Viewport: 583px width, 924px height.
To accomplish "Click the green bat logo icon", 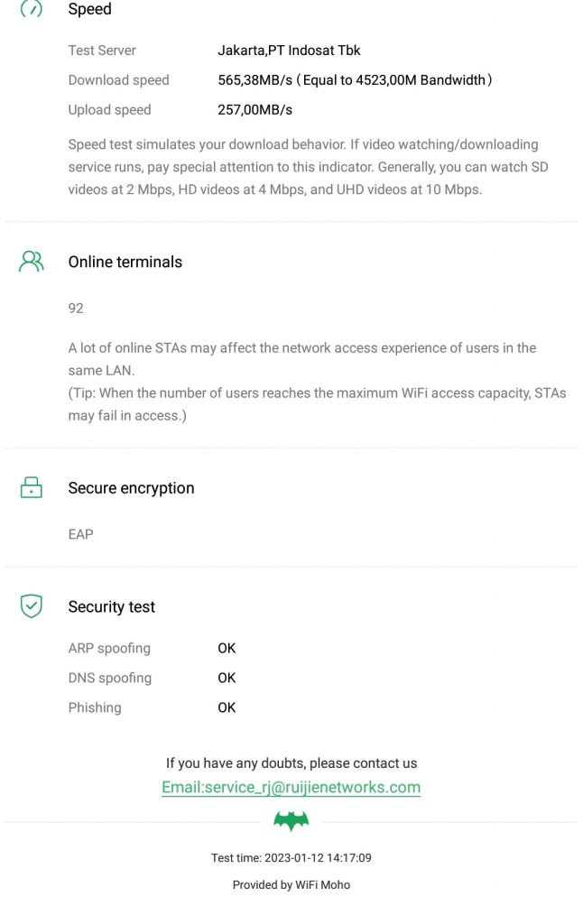I will point(291,820).
